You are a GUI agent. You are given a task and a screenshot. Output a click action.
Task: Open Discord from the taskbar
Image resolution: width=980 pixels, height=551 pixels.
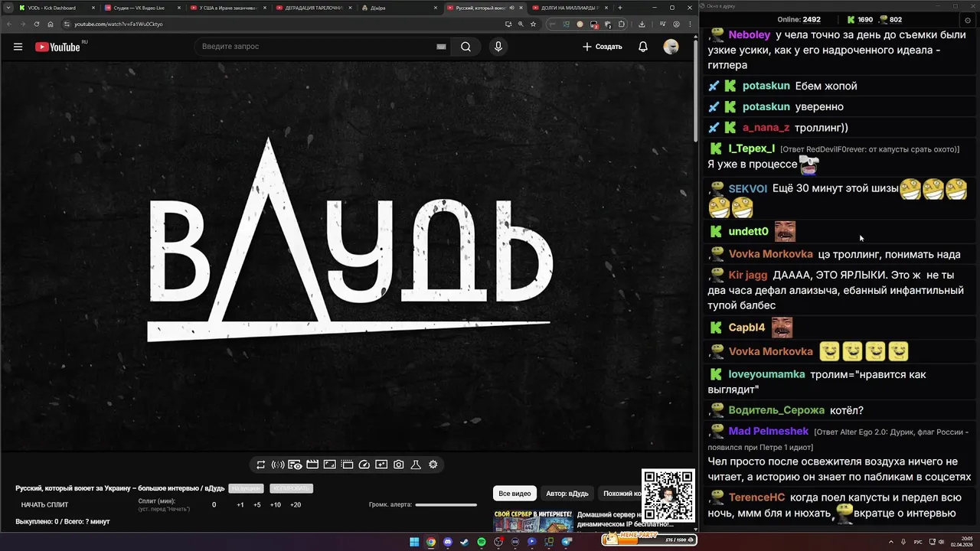(x=448, y=542)
